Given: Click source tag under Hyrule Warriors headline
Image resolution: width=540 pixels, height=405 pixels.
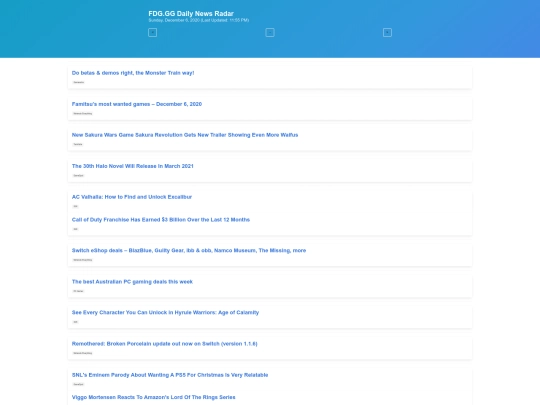Looking at the screenshot, I should tap(75, 322).
